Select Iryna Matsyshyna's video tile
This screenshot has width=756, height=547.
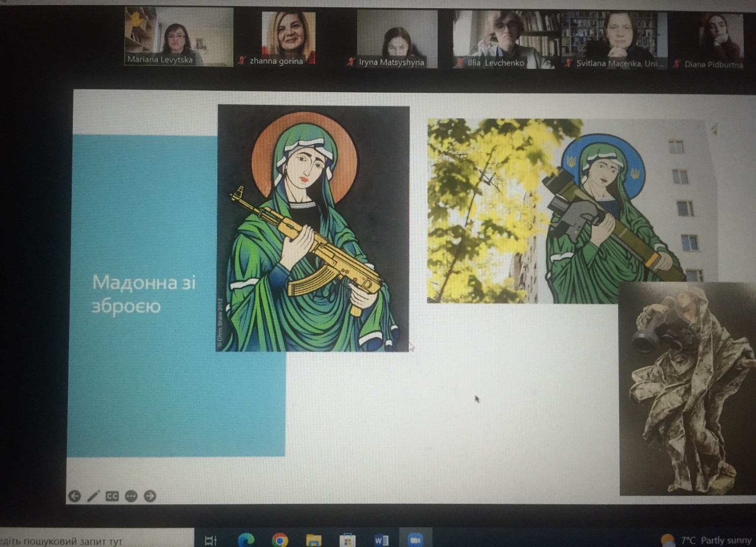(x=397, y=38)
